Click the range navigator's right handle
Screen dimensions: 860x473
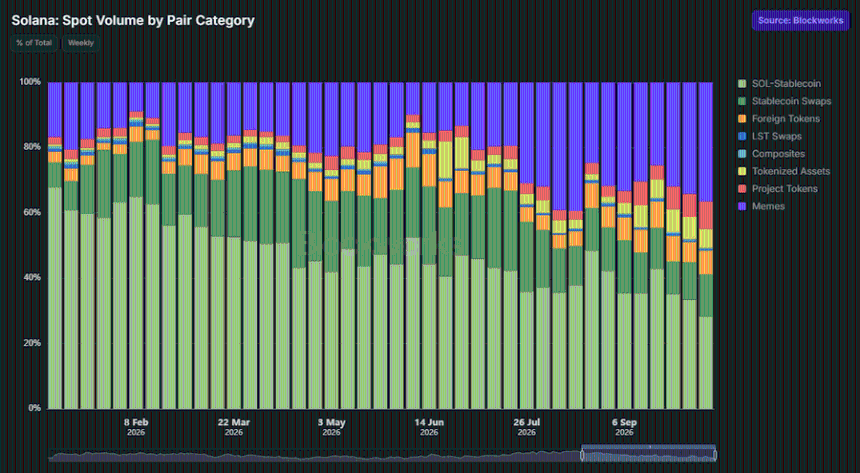click(x=715, y=455)
